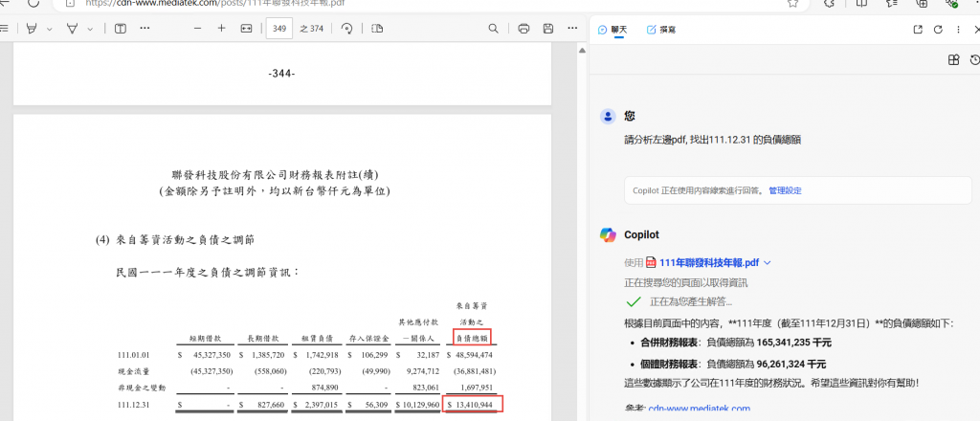Click PDF scrollbar up arrow
The image size is (980, 421).
coord(582,51)
